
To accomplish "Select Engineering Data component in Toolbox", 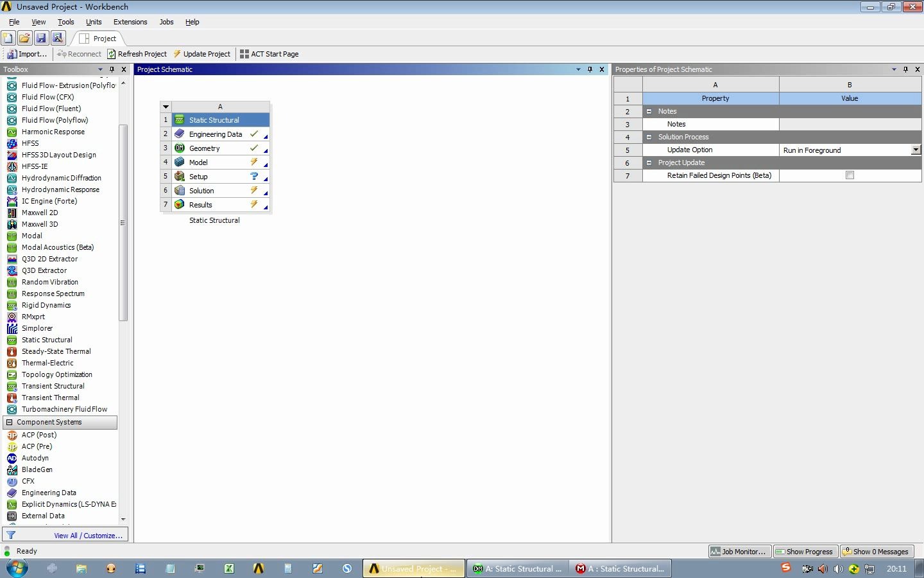I will 49,493.
